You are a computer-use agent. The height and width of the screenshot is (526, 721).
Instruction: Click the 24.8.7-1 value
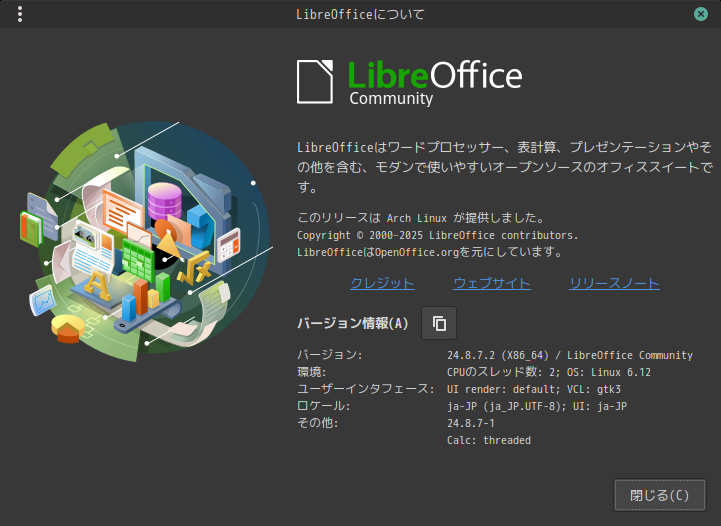[471, 423]
